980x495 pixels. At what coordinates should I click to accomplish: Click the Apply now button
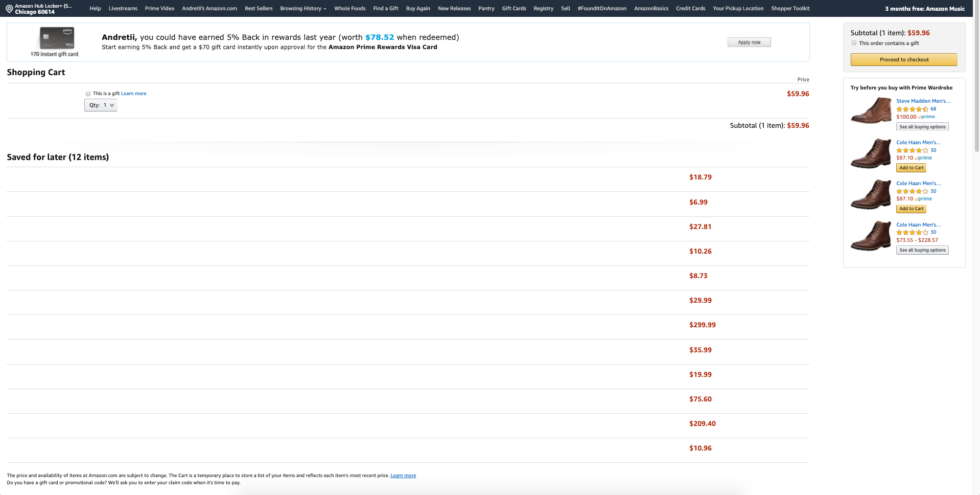tap(749, 42)
